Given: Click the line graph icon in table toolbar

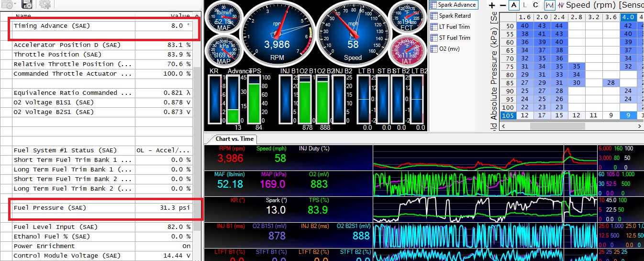Looking at the screenshot, I should [549, 5].
